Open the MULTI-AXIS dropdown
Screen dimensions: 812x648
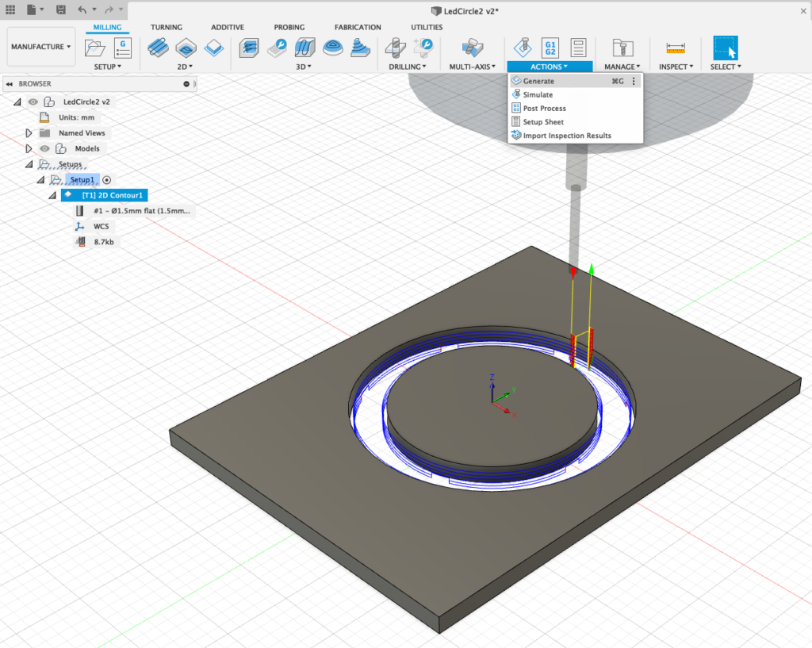tap(473, 67)
